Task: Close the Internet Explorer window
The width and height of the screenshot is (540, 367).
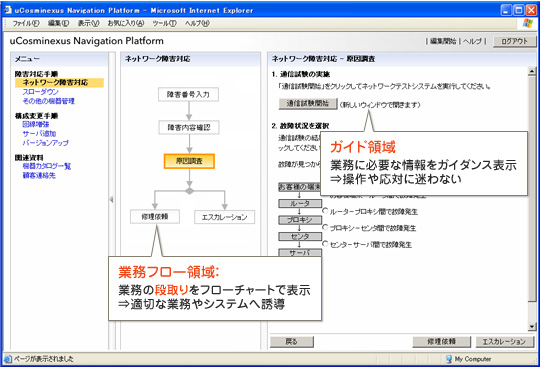Action: click(x=531, y=10)
